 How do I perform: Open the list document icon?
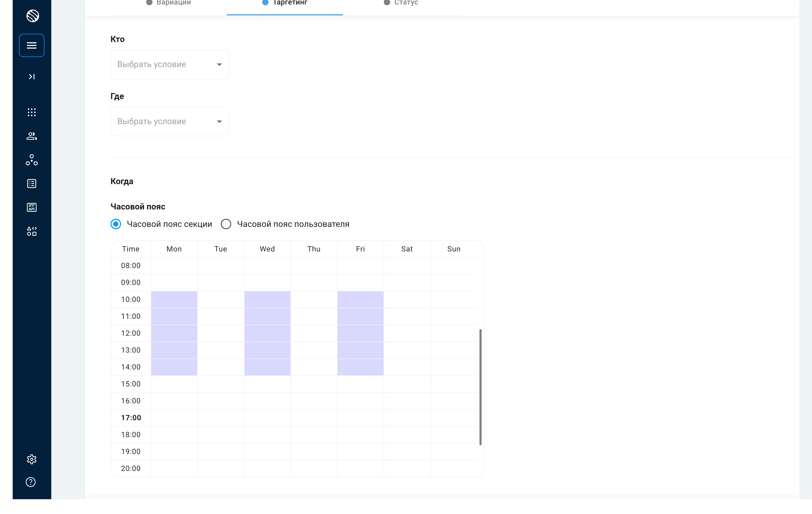click(x=32, y=184)
